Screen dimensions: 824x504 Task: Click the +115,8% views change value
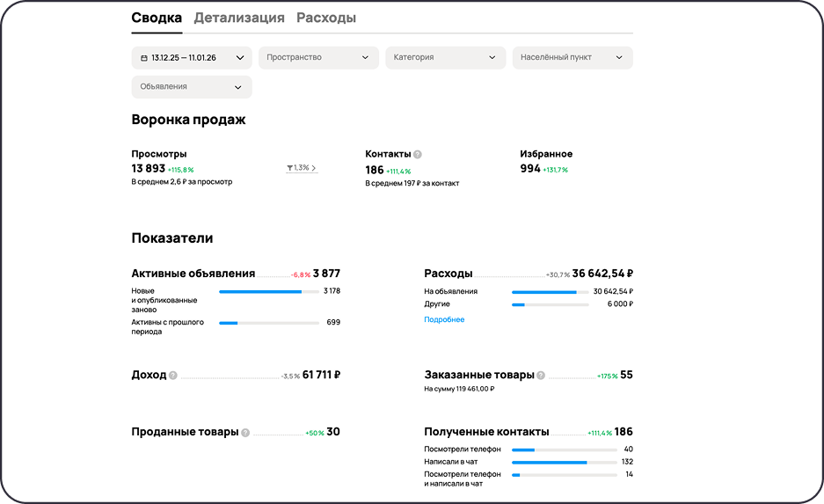181,171
